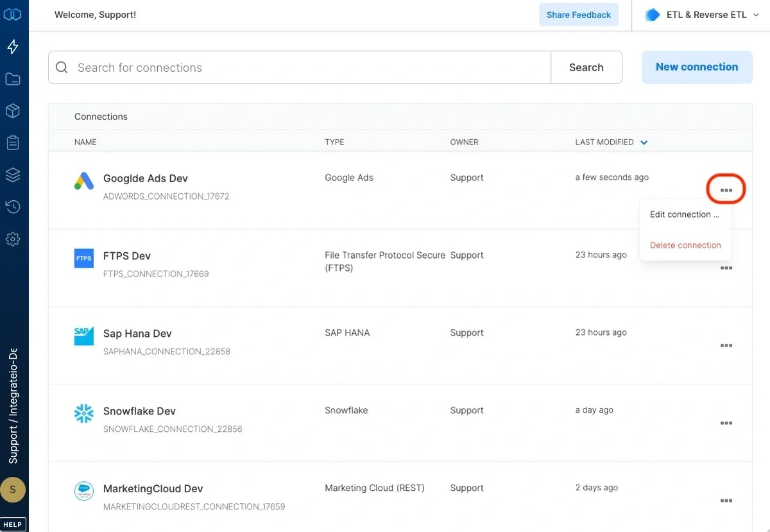
Task: Select Edit connection from the context menu
Action: 685,214
